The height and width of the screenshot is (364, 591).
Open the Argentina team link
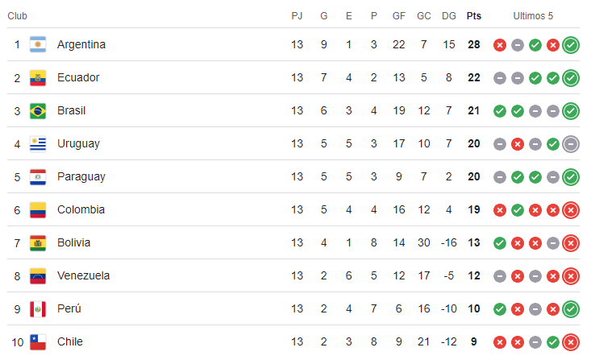(x=81, y=45)
